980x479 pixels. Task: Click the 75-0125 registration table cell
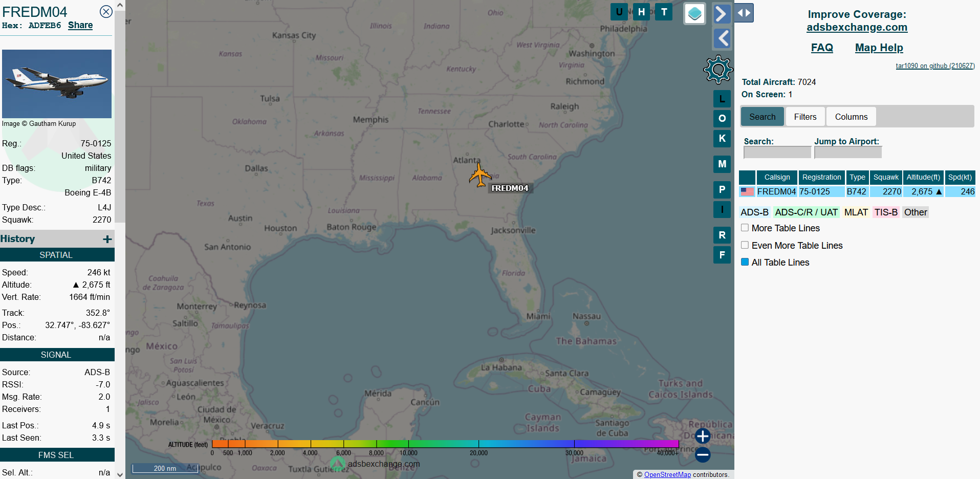click(x=821, y=191)
